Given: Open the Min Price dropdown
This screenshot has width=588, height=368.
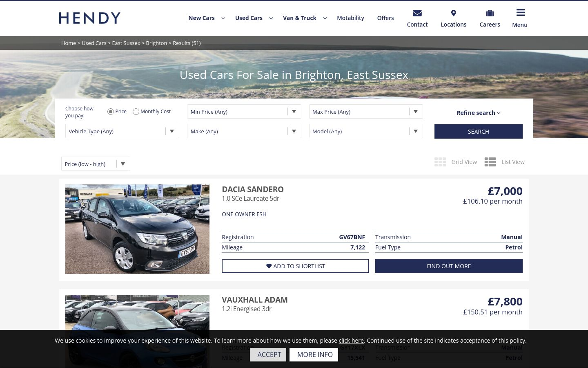Looking at the screenshot, I should tap(244, 112).
